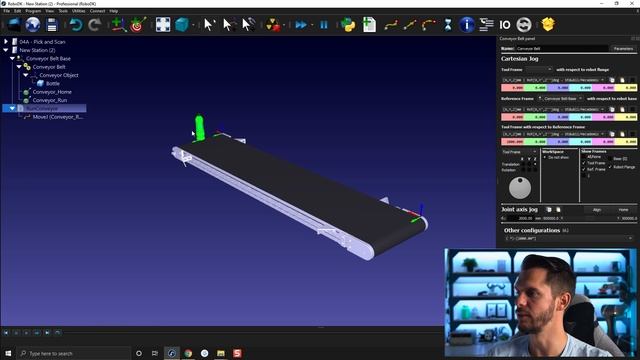
Task: Save the station with the floppy disk icon
Action: [x=52, y=25]
